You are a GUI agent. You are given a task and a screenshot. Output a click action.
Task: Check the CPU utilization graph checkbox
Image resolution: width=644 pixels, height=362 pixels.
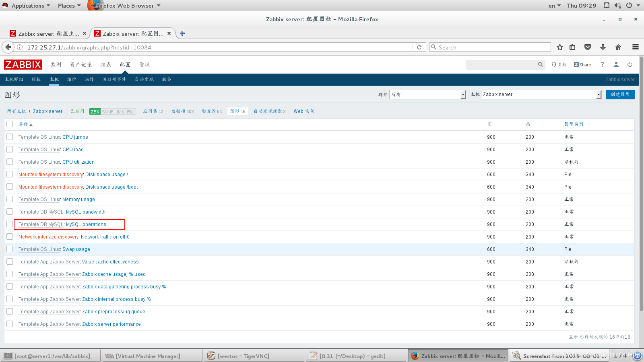[10, 162]
